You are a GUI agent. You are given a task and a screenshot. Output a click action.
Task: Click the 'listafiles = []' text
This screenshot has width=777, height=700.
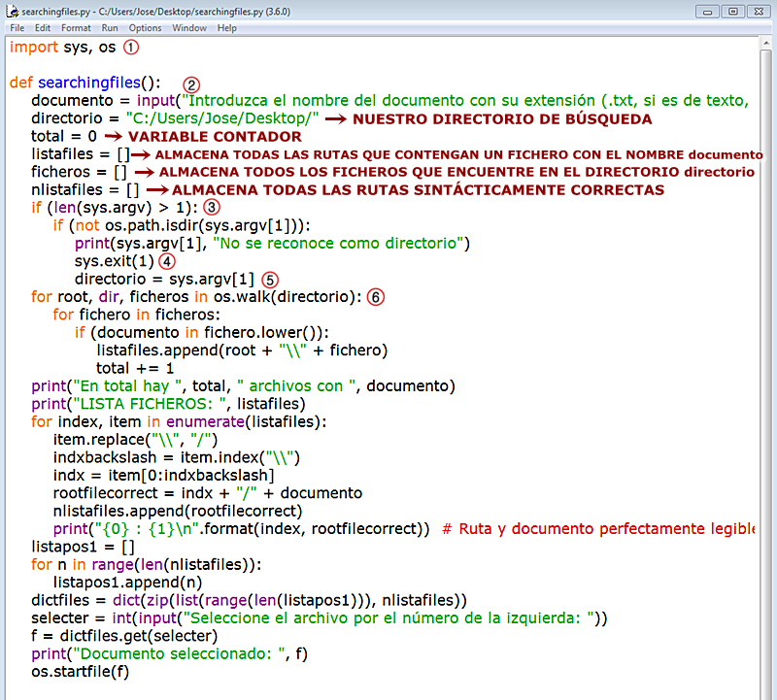coord(81,154)
